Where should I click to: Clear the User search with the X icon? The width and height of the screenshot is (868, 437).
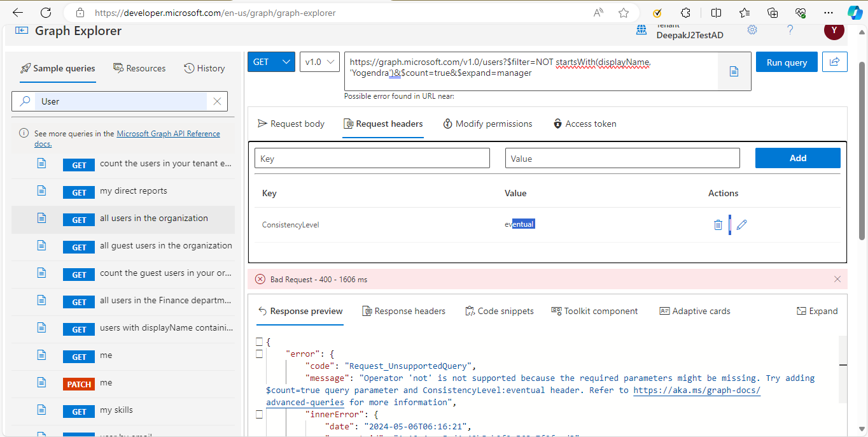(x=217, y=101)
